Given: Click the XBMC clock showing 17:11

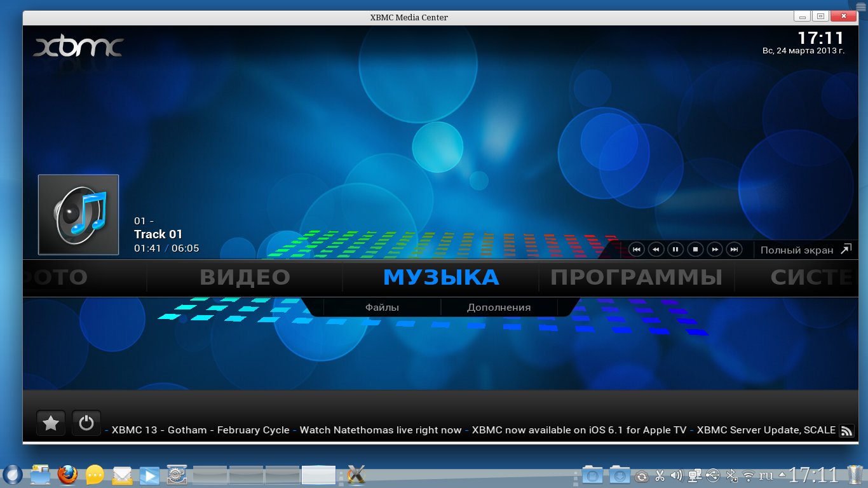Looking at the screenshot, I should 820,37.
